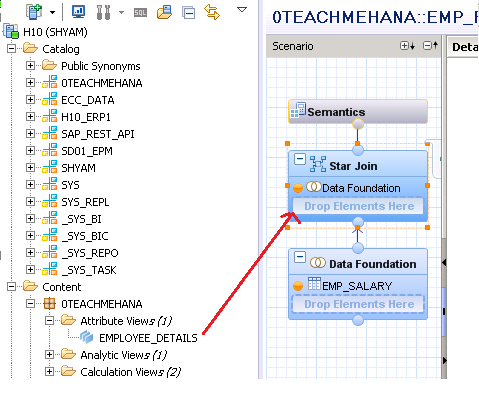The height and width of the screenshot is (393, 479).
Task: Expand the H10_ERP1 schema
Action: [30, 116]
